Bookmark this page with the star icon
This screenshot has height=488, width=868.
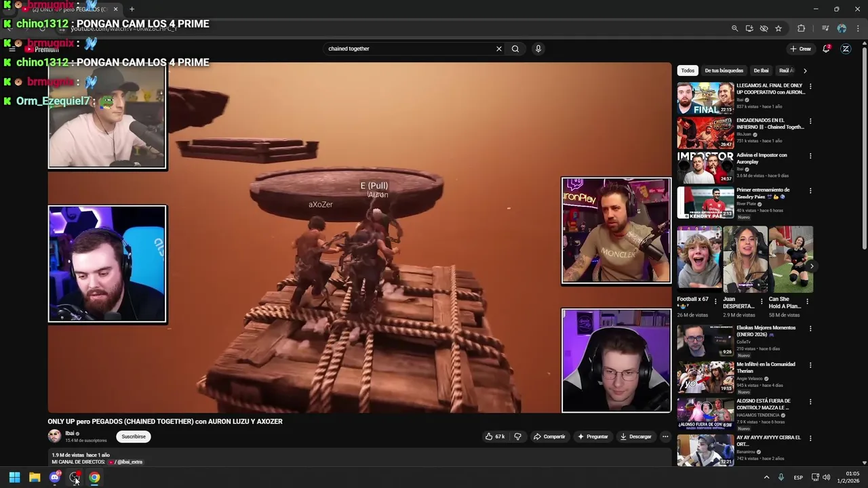(778, 28)
